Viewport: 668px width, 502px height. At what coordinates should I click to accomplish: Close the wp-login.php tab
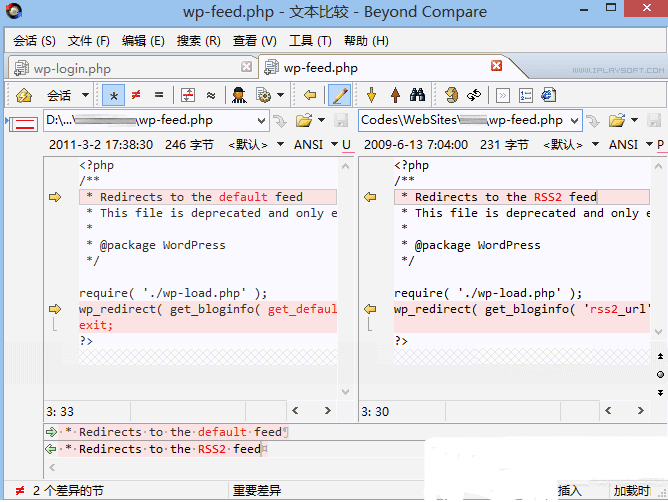[x=246, y=66]
